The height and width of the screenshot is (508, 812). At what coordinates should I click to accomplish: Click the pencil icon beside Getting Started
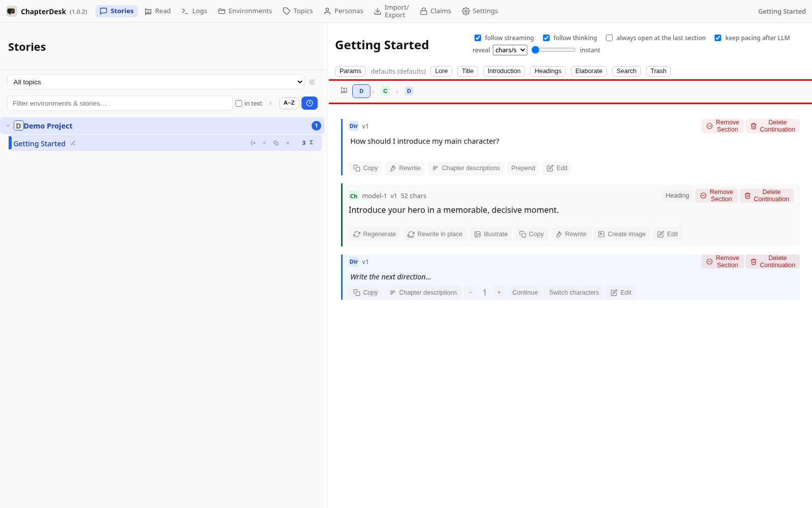pos(73,143)
